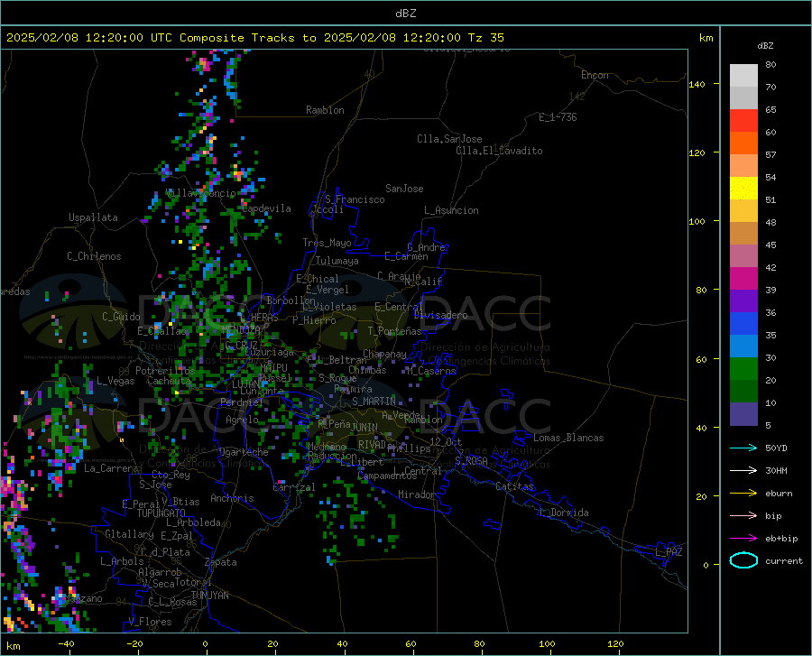812x656 pixels.
Task: Click the Tulumaya label
Action: coord(337,261)
